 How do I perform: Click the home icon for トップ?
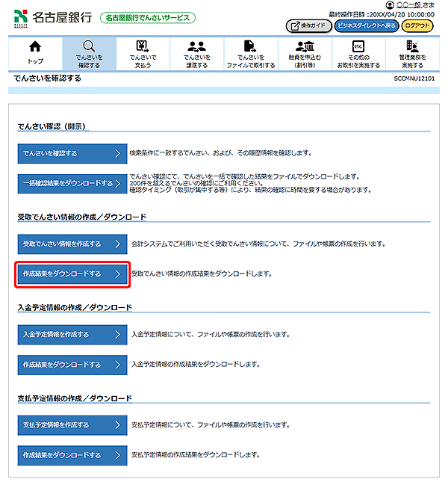coord(34,47)
